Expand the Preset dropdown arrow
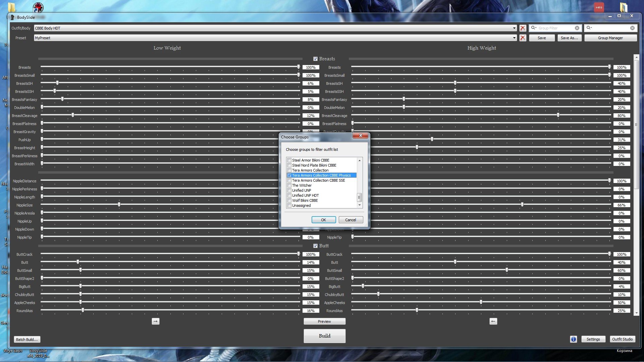 (x=514, y=38)
